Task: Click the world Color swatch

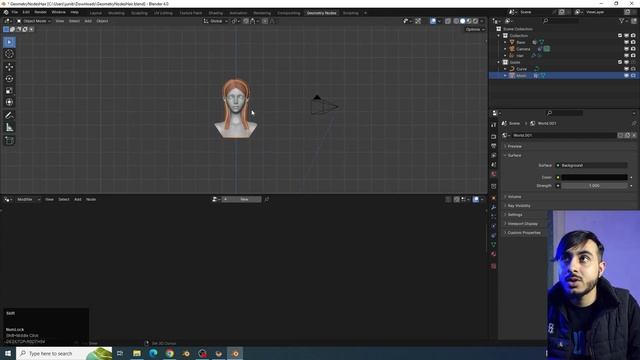Action: coord(594,177)
